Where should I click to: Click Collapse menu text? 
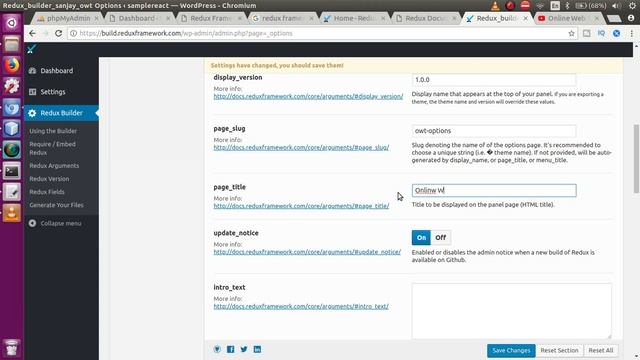(x=61, y=223)
